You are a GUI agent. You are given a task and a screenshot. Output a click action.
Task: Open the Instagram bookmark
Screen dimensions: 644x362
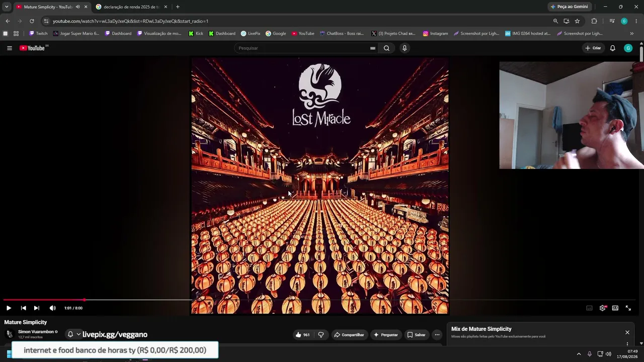435,34
